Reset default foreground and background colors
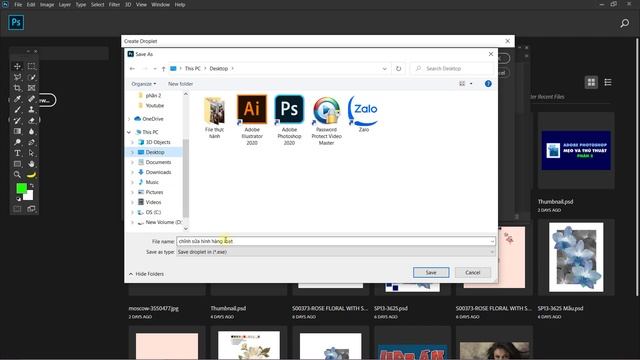The width and height of the screenshot is (640, 360). pos(18,199)
